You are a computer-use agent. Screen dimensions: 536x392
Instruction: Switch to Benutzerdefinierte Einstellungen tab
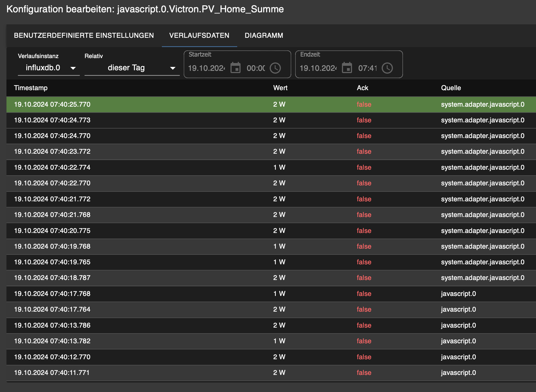tap(84, 36)
